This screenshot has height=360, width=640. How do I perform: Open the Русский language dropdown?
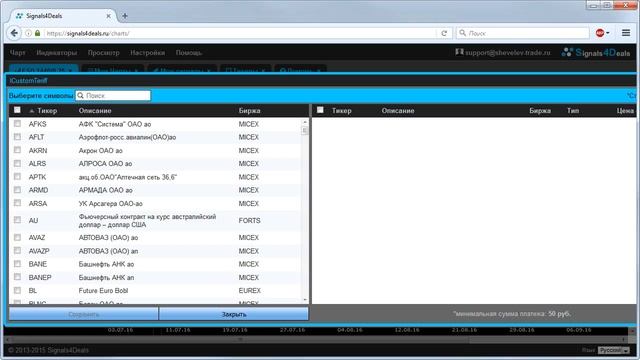(613, 350)
